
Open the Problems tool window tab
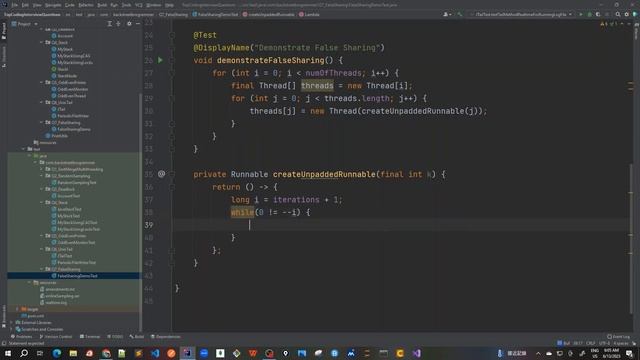21,337
